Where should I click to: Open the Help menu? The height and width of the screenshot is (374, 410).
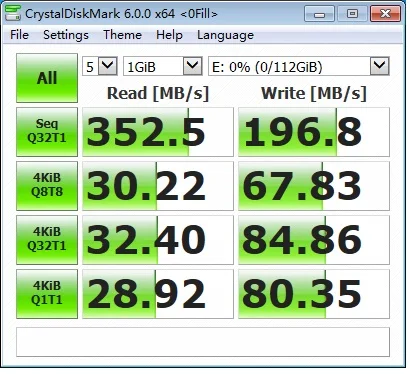[x=169, y=35]
